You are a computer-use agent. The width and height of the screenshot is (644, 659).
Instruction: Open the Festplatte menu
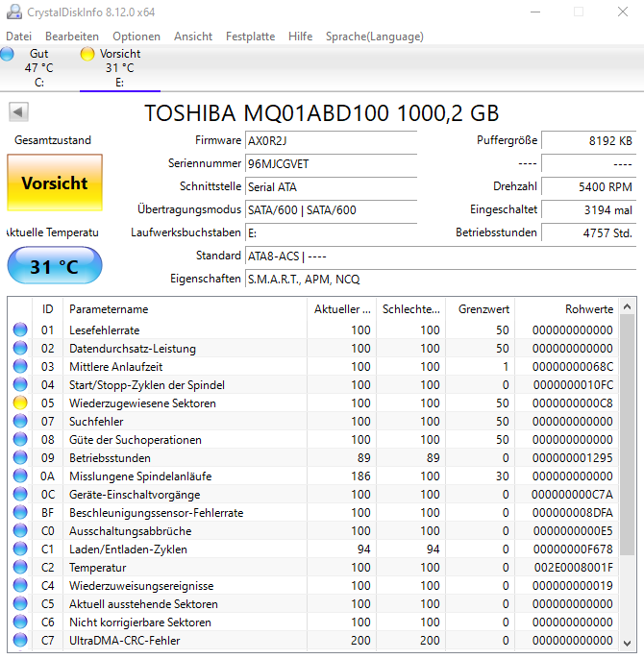[250, 37]
